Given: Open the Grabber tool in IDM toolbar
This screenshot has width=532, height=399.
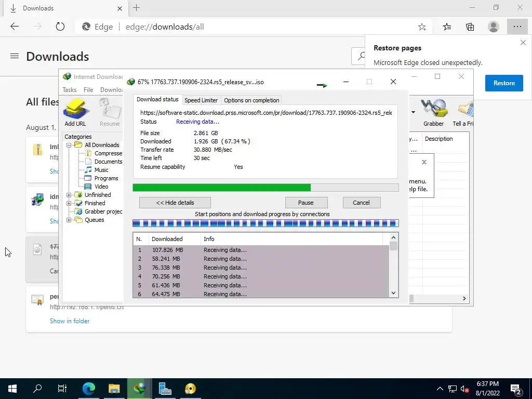Looking at the screenshot, I should pyautogui.click(x=433, y=112).
